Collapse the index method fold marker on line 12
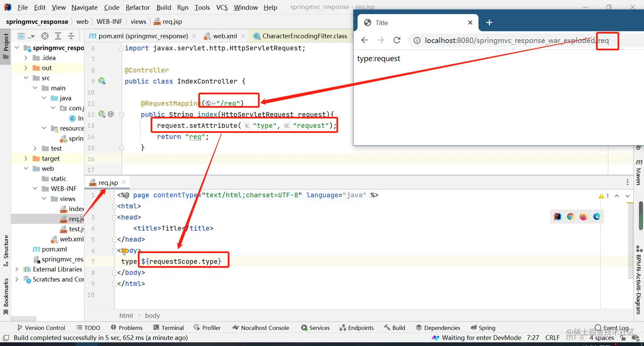 (122, 115)
